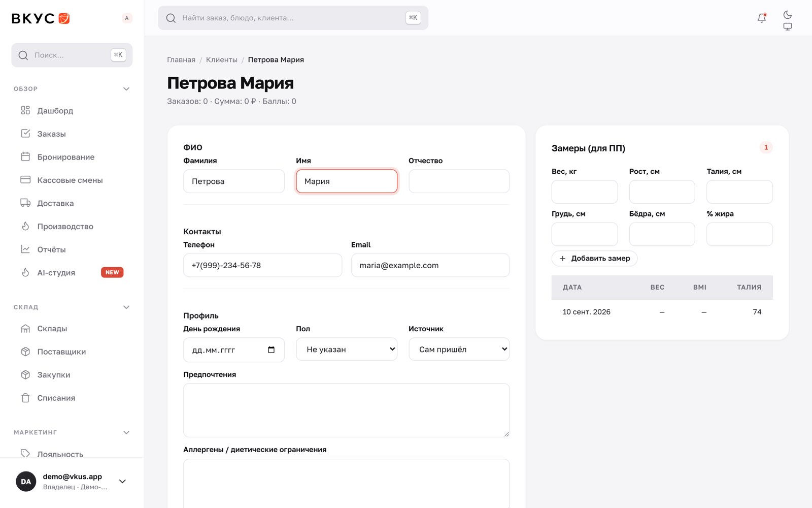
Task: Click the Фамилия field with Петрова
Action: [x=234, y=181]
